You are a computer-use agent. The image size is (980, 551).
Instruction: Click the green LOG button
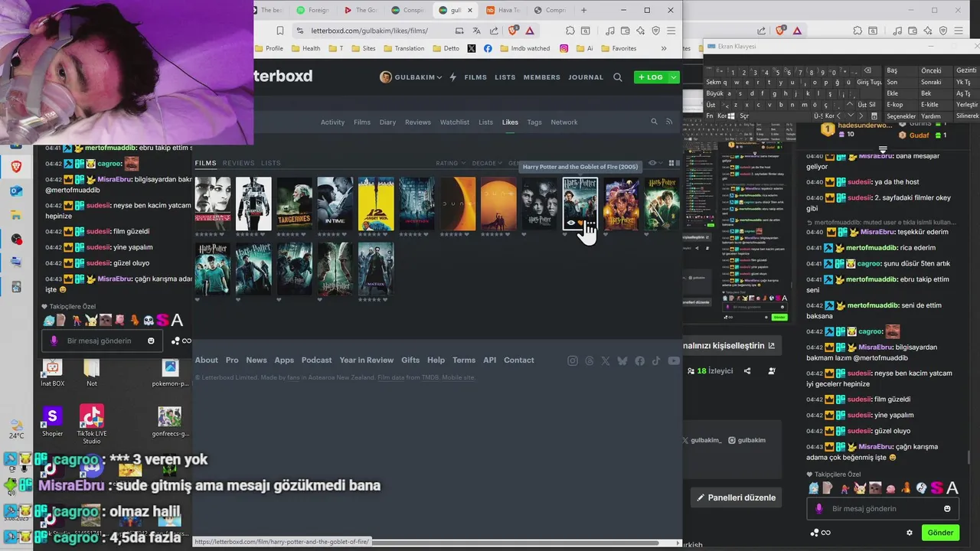click(x=652, y=77)
